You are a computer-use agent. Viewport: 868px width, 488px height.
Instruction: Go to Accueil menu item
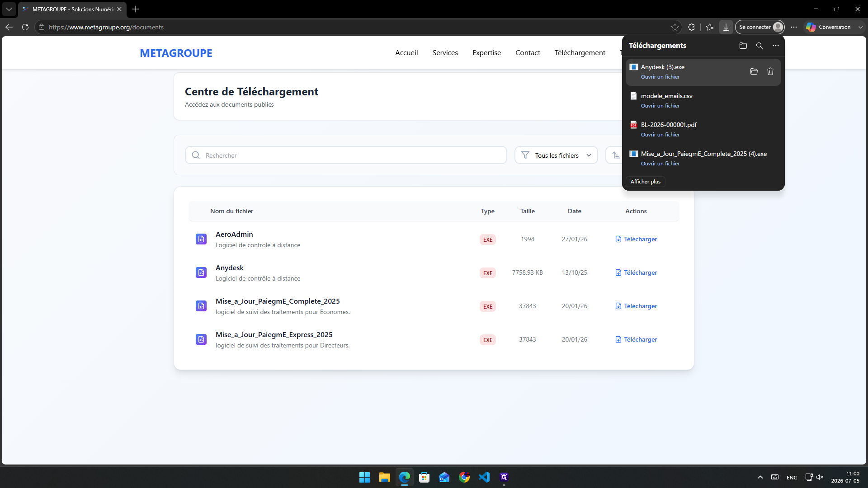(x=406, y=53)
